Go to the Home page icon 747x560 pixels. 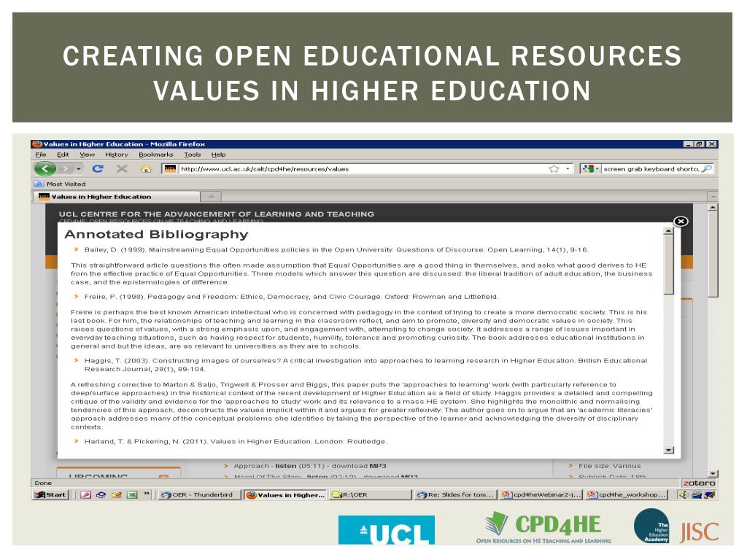pyautogui.click(x=146, y=168)
